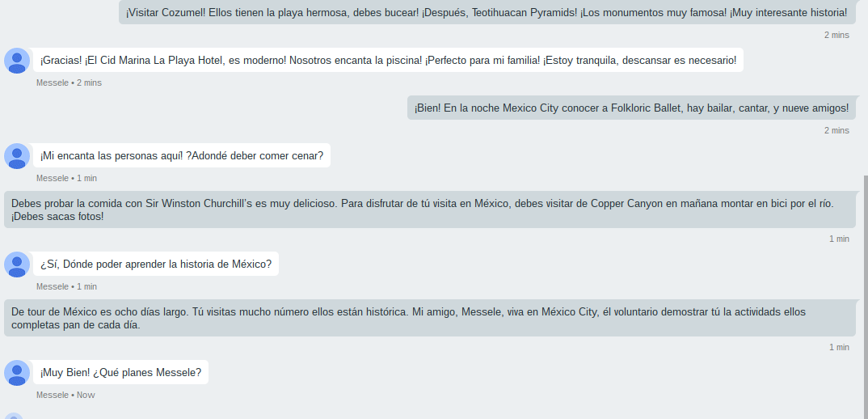The image size is (868, 419).
Task: Click the "¡Muy Bien! ¿Qué planes Messele?" message
Action: pyautogui.click(x=120, y=373)
